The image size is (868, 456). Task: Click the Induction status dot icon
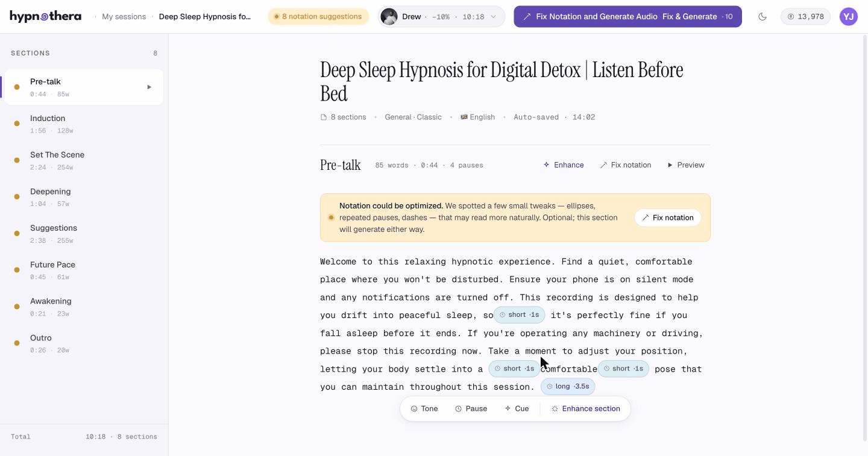(x=17, y=123)
